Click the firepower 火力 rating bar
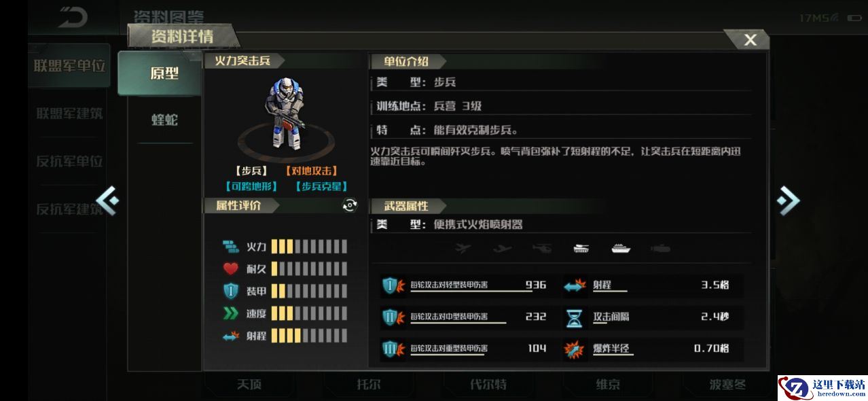Image resolution: width=868 pixels, height=401 pixels. point(309,246)
